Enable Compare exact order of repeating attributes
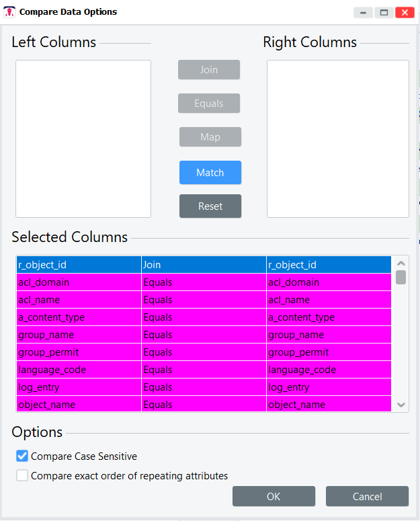The width and height of the screenshot is (420, 521). [x=23, y=476]
